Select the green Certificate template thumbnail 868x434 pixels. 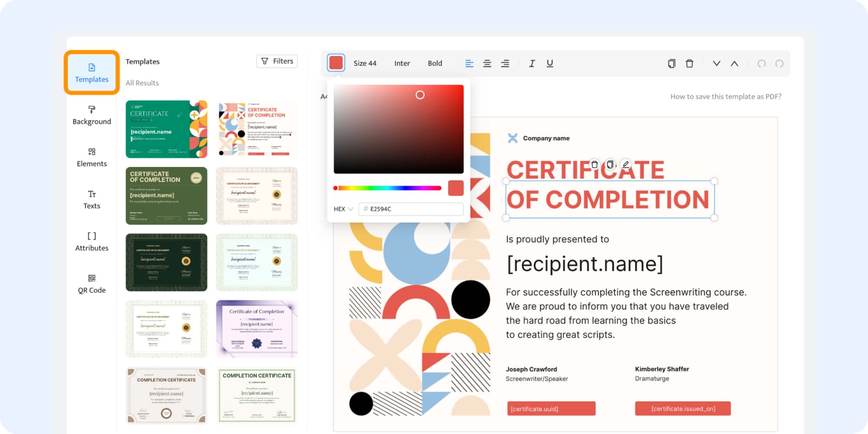coord(166,129)
